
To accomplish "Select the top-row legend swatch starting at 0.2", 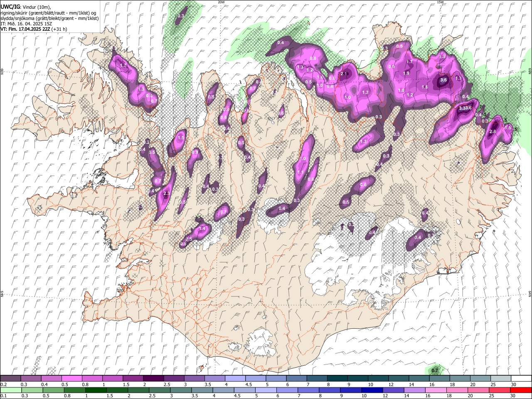I will pyautogui.click(x=10, y=378).
